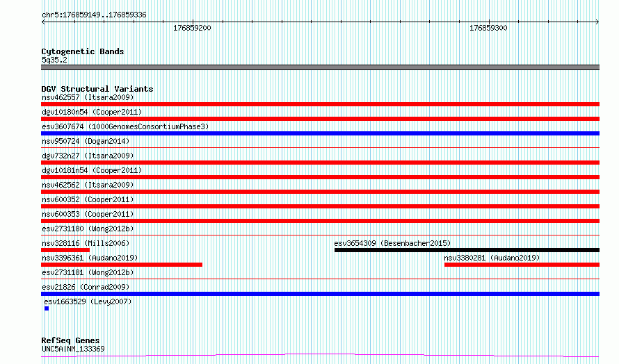
Task: Click the ruler's left arrow end
Action: pos(43,22)
